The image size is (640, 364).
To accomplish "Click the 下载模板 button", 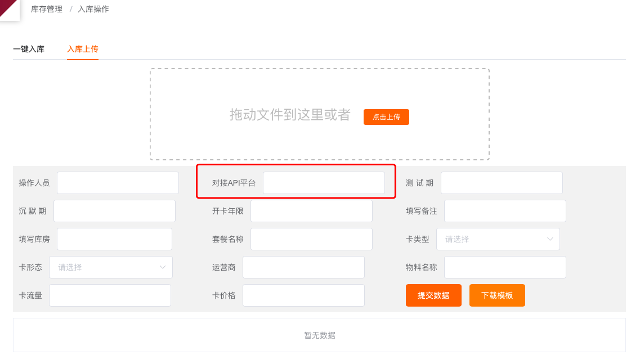I will point(497,295).
